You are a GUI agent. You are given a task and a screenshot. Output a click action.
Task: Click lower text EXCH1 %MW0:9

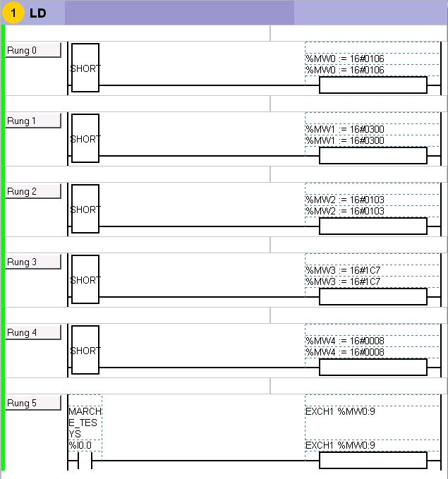[x=341, y=445]
